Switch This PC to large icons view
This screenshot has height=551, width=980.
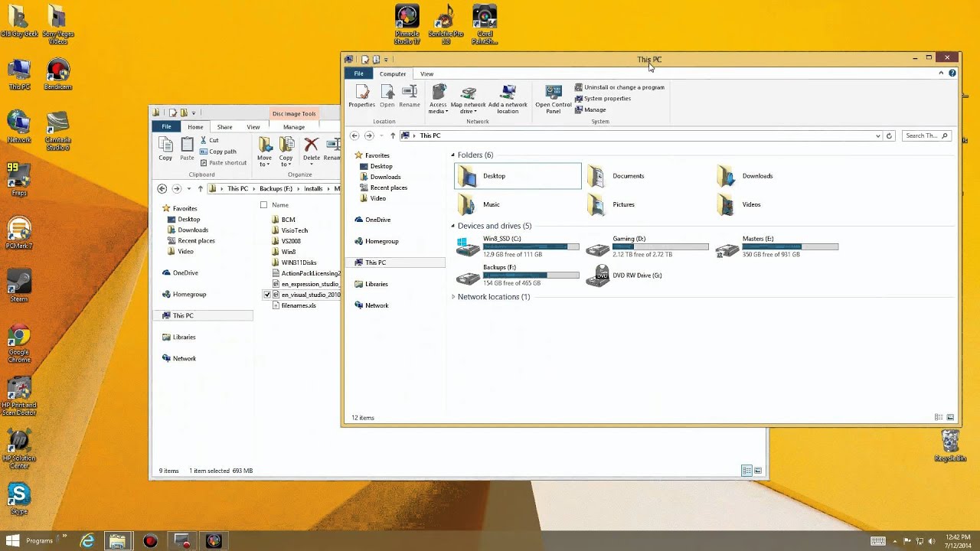[950, 418]
